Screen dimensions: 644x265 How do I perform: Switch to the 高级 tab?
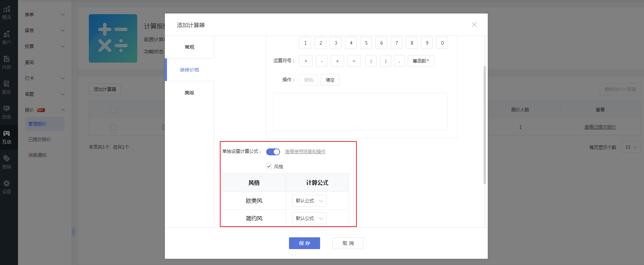pyautogui.click(x=189, y=93)
